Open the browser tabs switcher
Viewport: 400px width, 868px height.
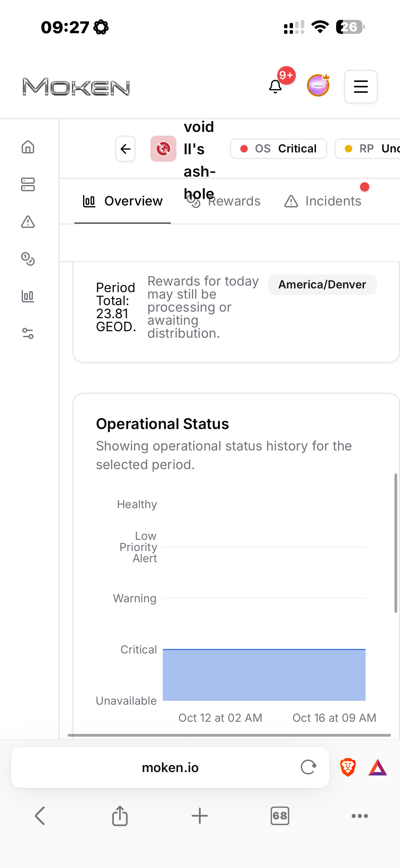(x=280, y=816)
